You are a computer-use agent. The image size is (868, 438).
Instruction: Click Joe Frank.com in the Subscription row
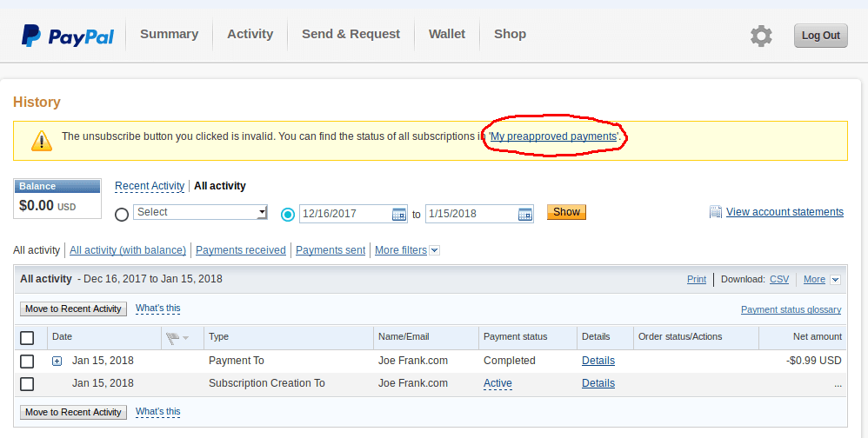point(413,384)
